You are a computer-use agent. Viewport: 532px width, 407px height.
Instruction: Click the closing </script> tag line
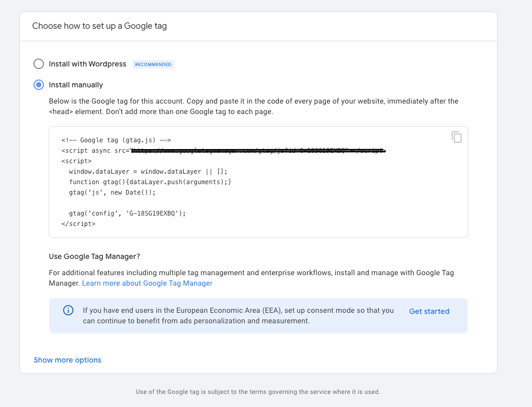(x=78, y=224)
